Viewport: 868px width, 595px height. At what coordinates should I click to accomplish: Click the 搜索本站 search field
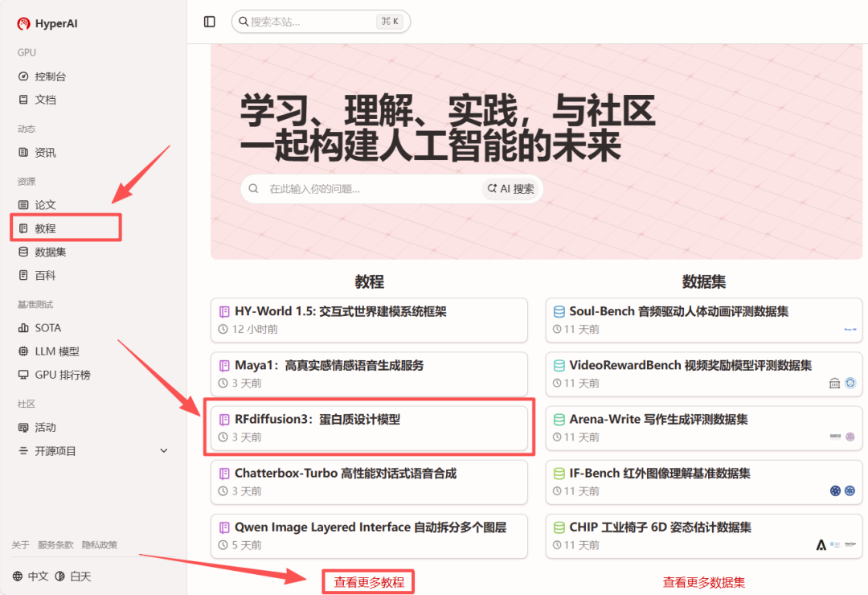click(x=321, y=21)
